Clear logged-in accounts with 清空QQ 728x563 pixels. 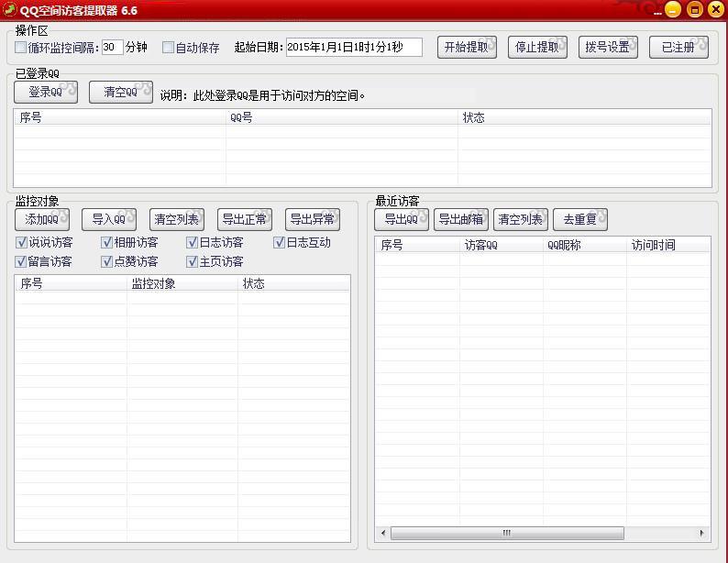click(121, 92)
